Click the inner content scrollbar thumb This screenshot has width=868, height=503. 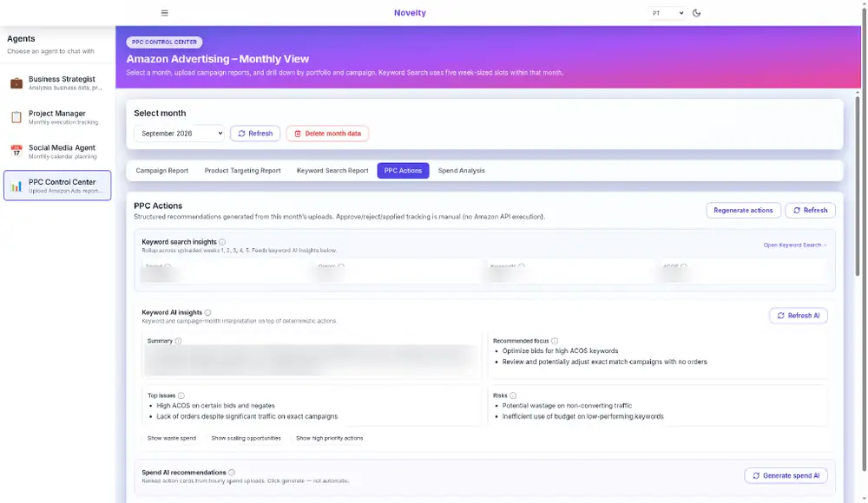[858, 186]
